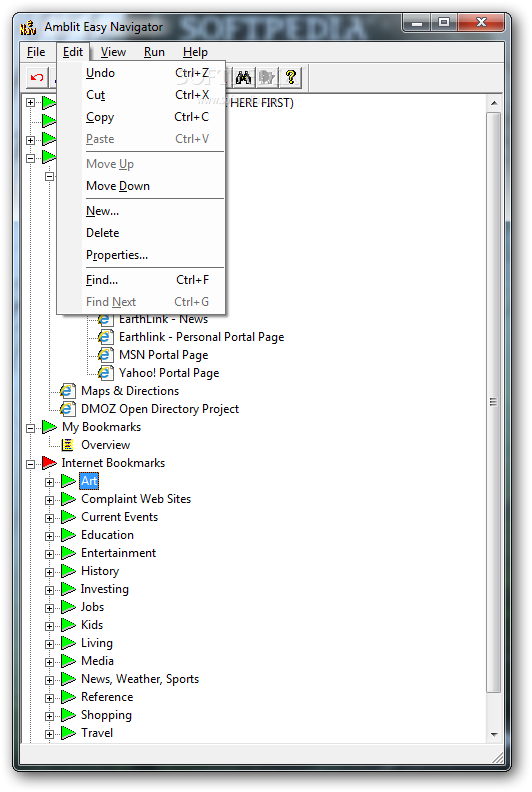Choose Delete from the Edit menu
Image resolution: width=532 pixels, height=792 pixels.
[x=141, y=233]
